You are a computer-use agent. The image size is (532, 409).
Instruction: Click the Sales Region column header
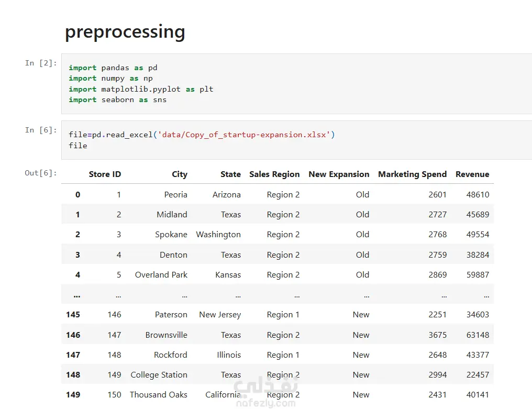point(274,174)
